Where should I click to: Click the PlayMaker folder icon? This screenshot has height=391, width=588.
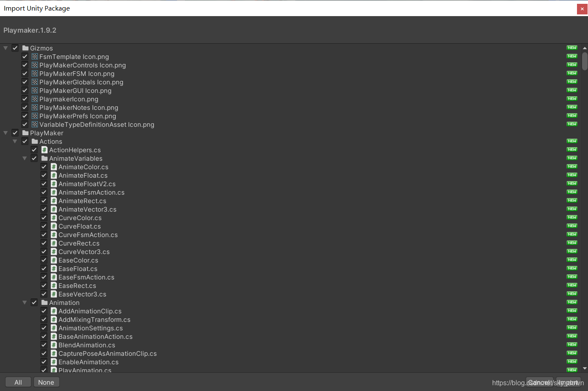pos(25,133)
